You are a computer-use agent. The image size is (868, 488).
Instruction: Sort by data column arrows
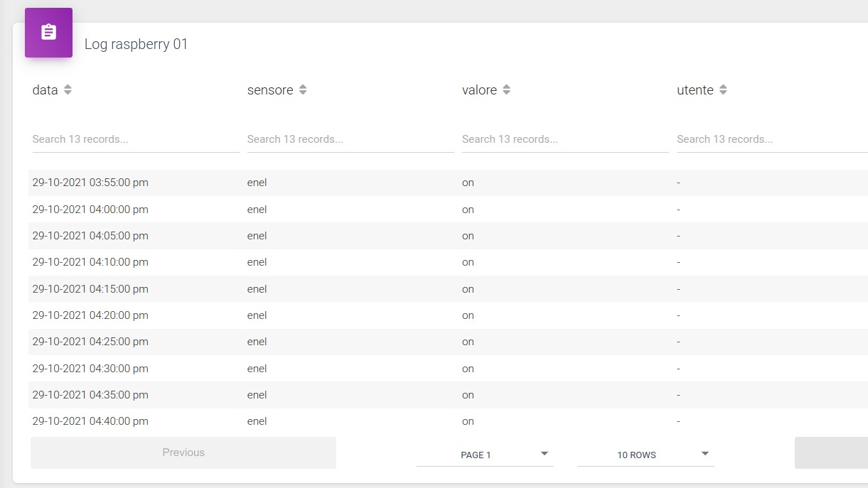point(68,90)
